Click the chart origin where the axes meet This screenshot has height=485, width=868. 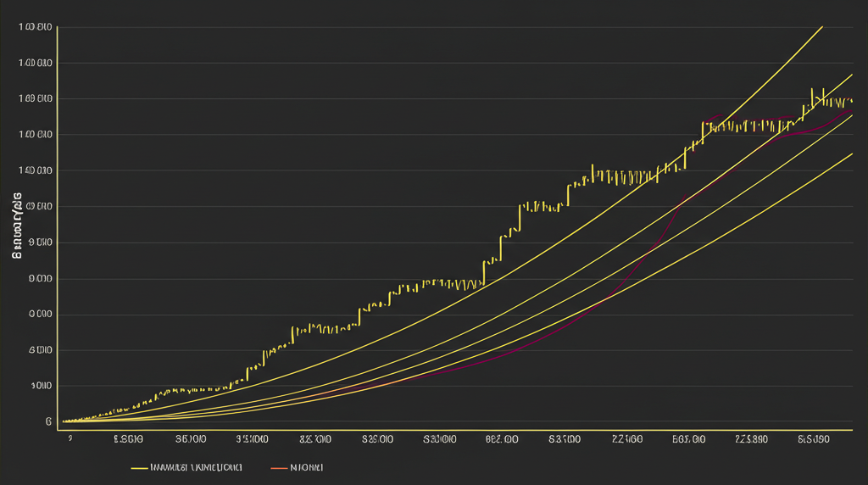(x=59, y=429)
